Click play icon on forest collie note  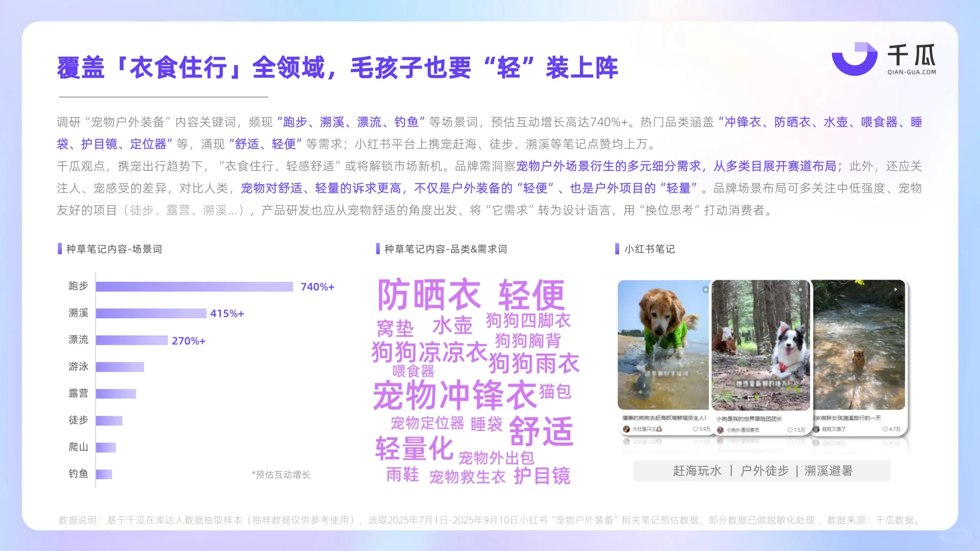pyautogui.click(x=800, y=289)
